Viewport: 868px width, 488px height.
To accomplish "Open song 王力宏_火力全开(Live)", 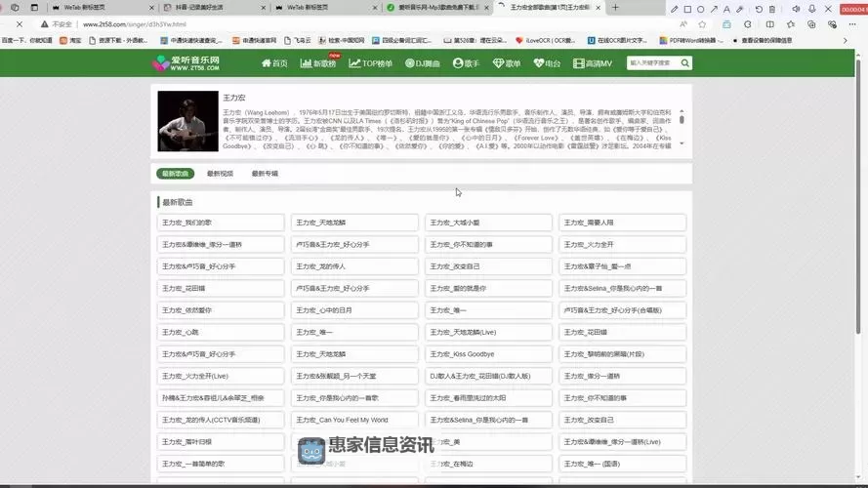I will coord(221,376).
